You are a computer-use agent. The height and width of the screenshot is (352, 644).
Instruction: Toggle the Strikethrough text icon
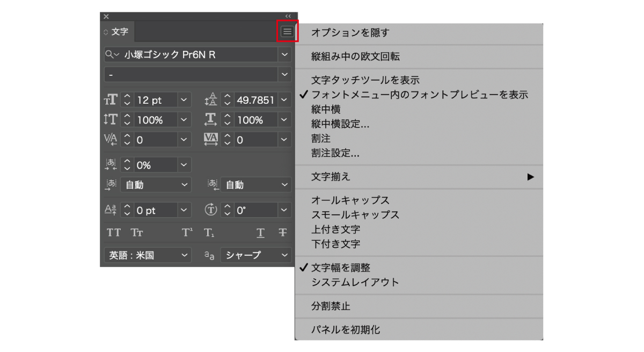tap(283, 233)
